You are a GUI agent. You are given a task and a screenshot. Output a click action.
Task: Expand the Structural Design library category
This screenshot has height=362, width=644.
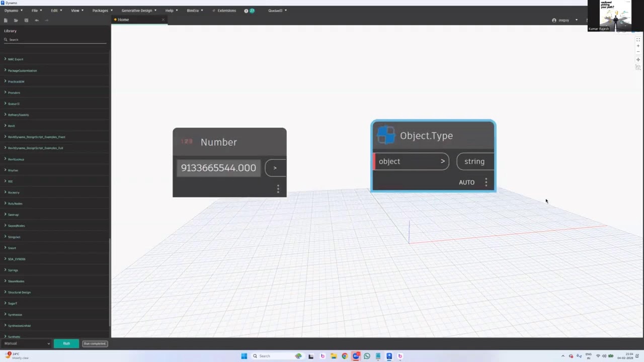click(x=54, y=292)
